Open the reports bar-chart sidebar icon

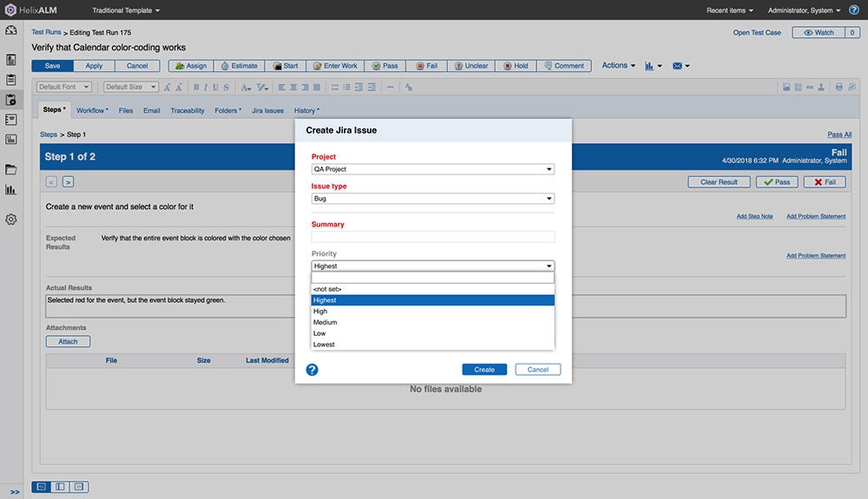coord(11,190)
